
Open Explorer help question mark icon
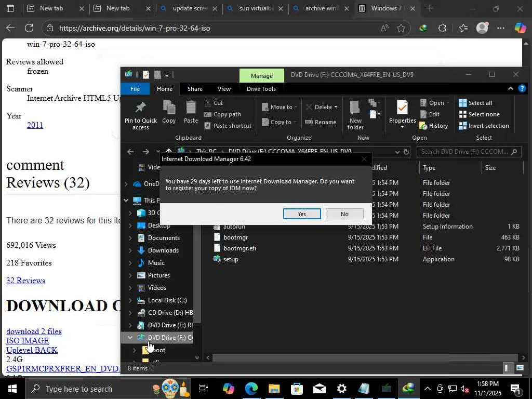coord(522,88)
